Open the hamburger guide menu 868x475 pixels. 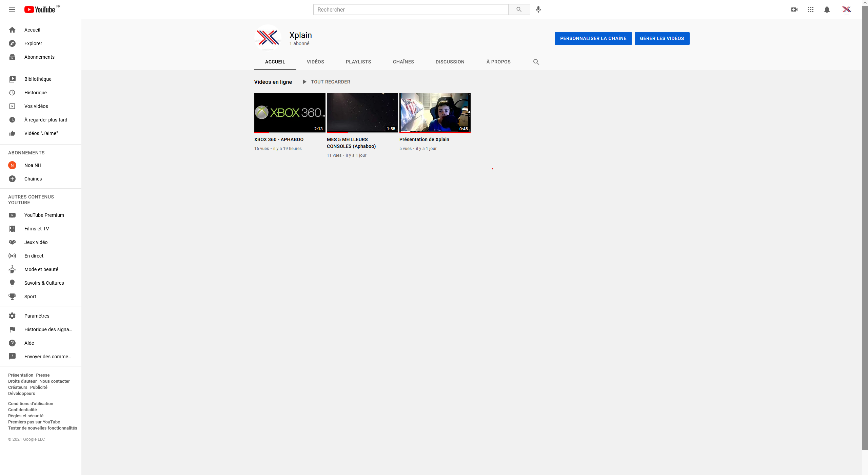[12, 9]
